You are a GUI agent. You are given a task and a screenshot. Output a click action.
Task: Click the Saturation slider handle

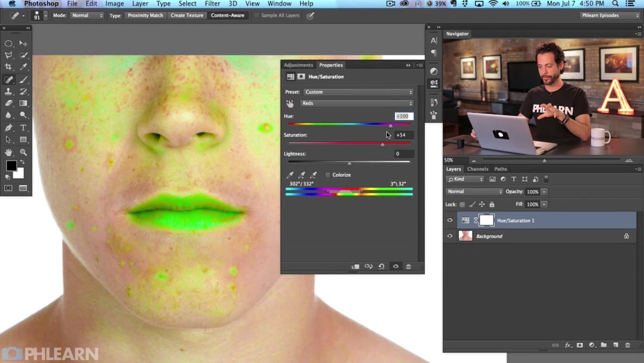383,144
